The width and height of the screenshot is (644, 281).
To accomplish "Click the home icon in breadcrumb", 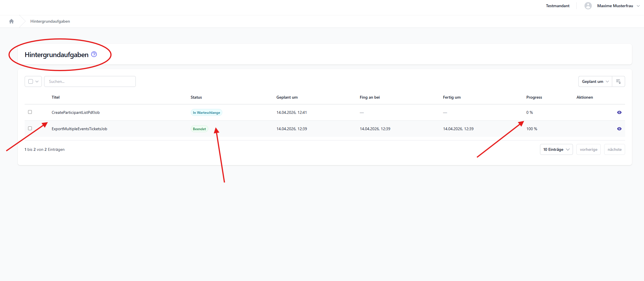I will (11, 21).
